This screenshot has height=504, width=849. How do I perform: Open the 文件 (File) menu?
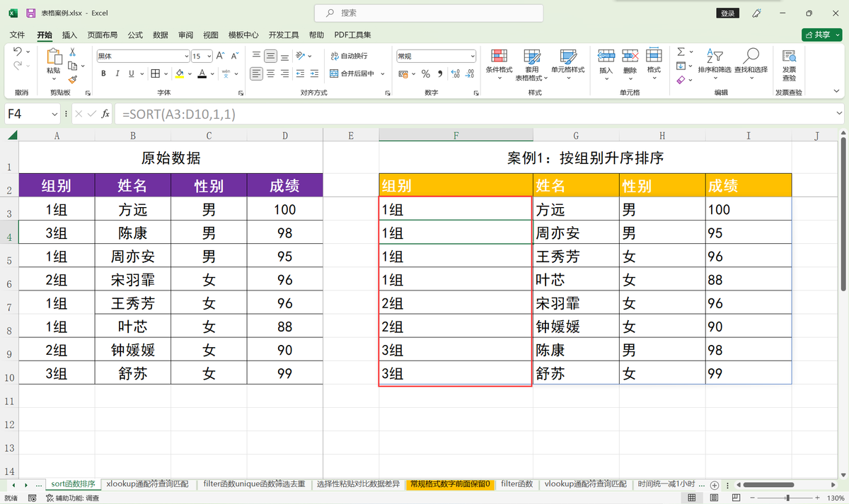[17, 35]
